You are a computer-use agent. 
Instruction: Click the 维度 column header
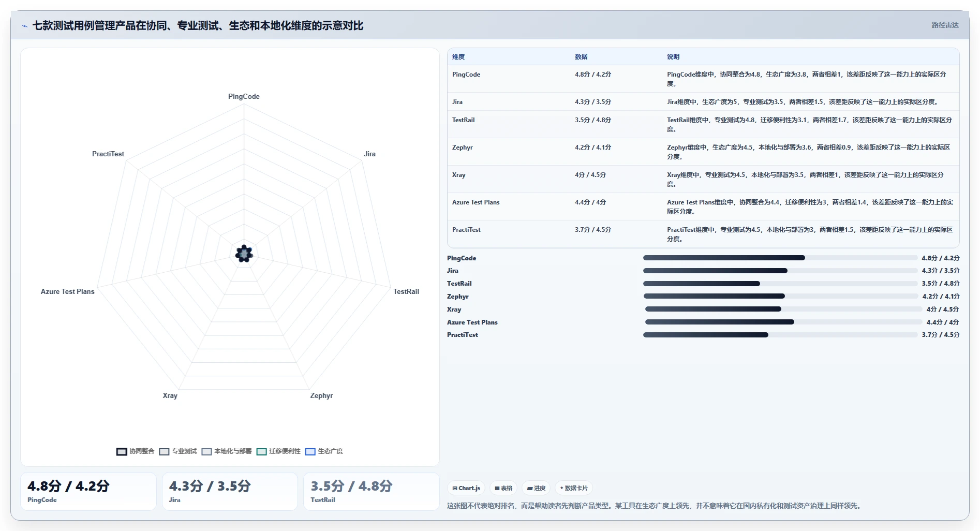point(458,57)
